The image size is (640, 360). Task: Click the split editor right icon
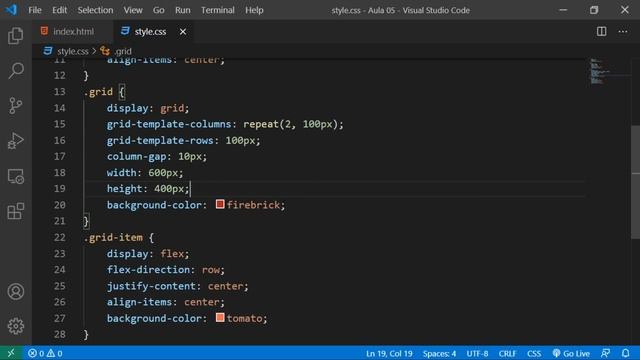601,31
